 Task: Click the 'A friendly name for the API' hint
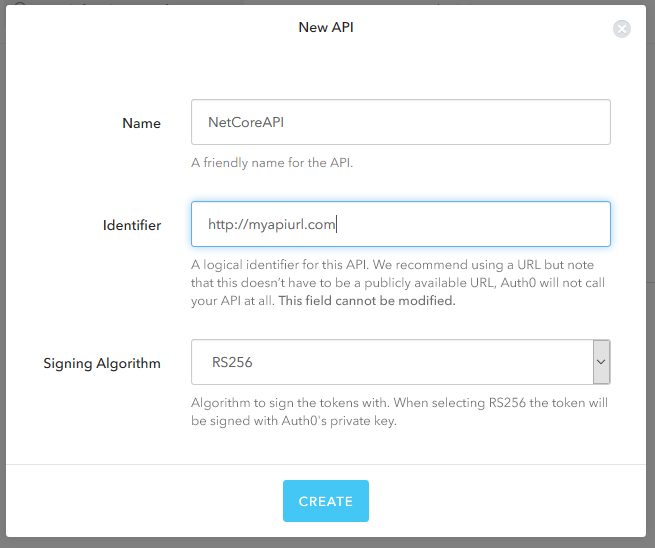(272, 162)
